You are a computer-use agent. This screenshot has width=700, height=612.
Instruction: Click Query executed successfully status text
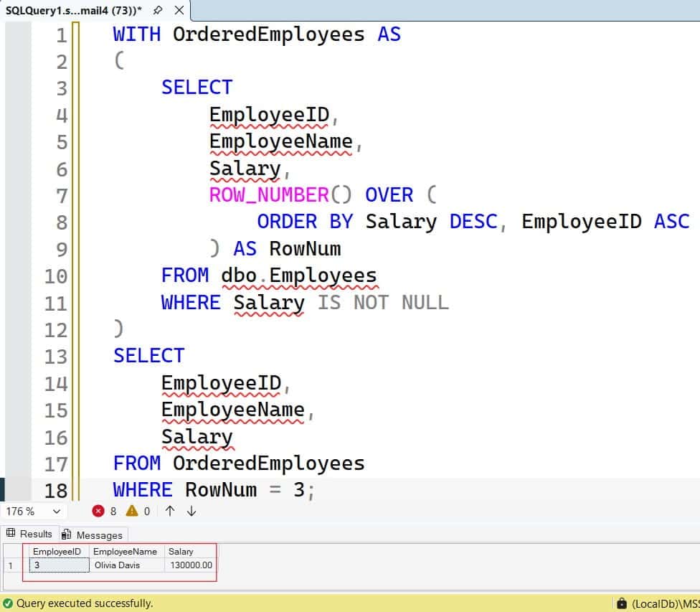(85, 603)
